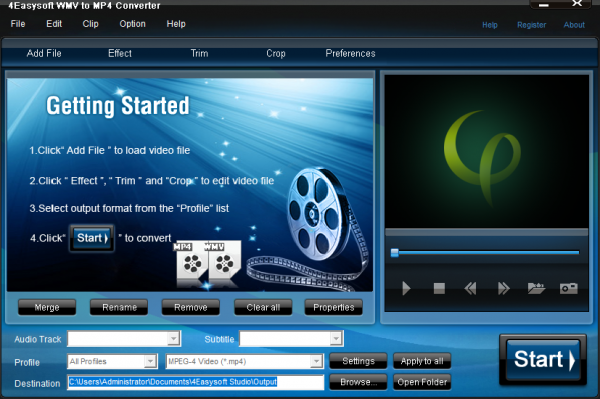
Task: Stop the preview playback
Action: pyautogui.click(x=439, y=288)
